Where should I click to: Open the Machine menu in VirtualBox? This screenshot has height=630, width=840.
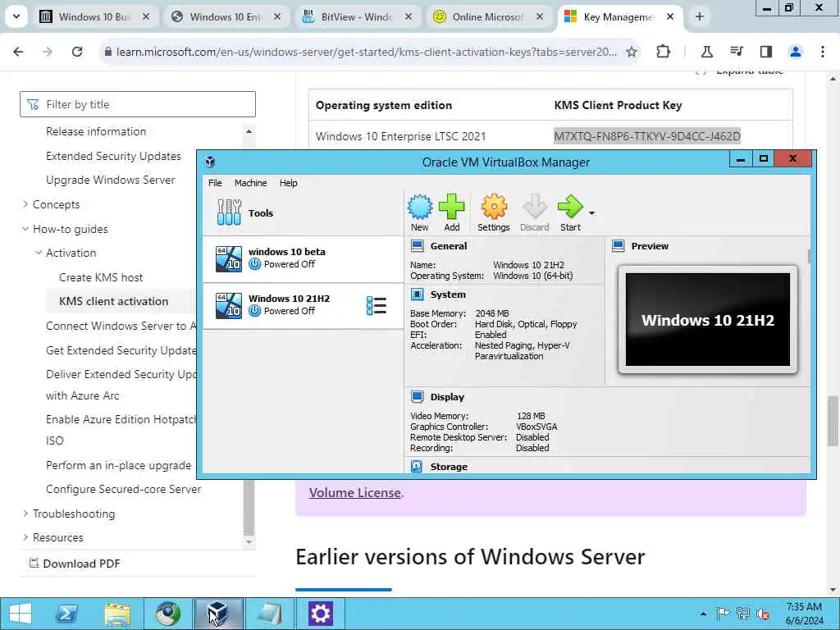coord(250,183)
